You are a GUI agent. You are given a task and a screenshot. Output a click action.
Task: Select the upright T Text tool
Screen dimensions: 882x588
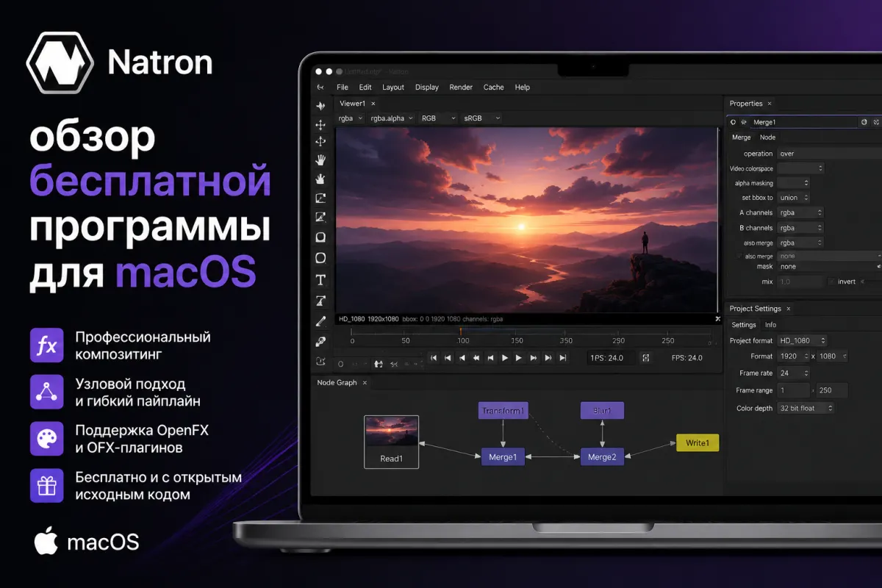tap(320, 279)
